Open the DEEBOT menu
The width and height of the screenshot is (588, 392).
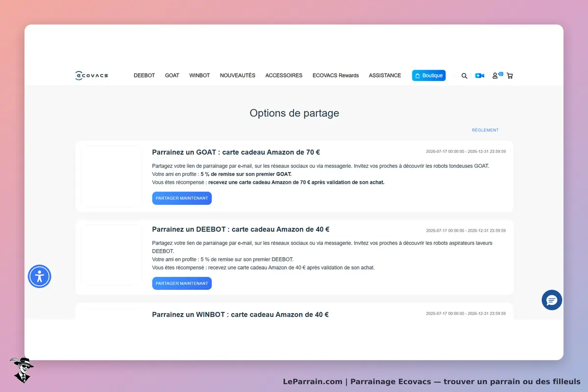pyautogui.click(x=144, y=75)
